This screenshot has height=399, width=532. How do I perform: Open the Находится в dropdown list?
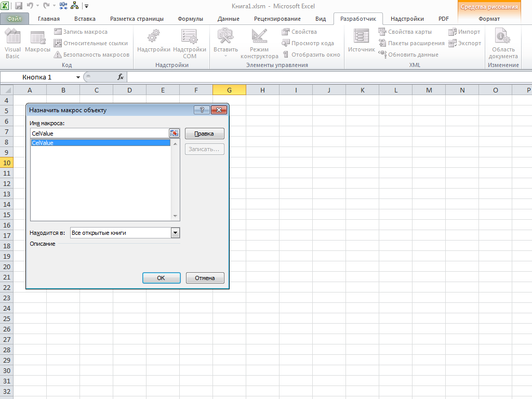click(175, 233)
